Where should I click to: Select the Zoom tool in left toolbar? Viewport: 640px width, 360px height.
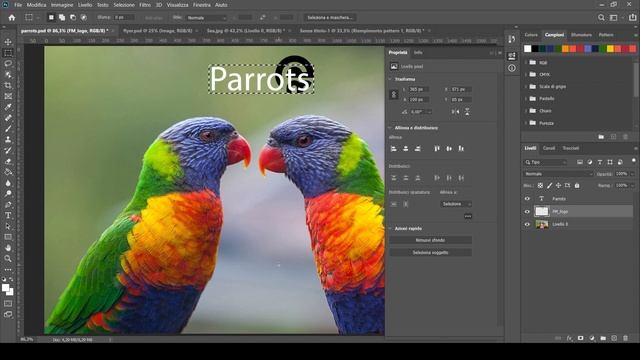point(8,258)
